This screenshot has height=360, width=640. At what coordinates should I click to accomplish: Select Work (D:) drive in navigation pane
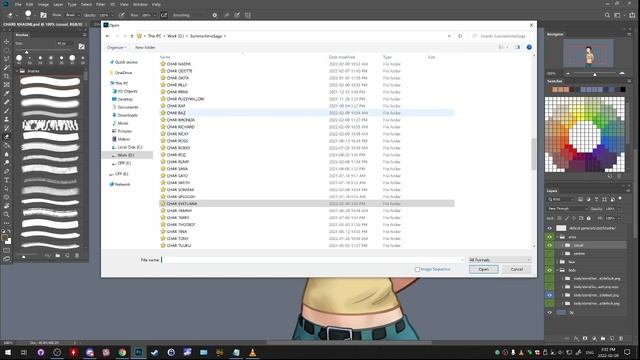coord(125,155)
